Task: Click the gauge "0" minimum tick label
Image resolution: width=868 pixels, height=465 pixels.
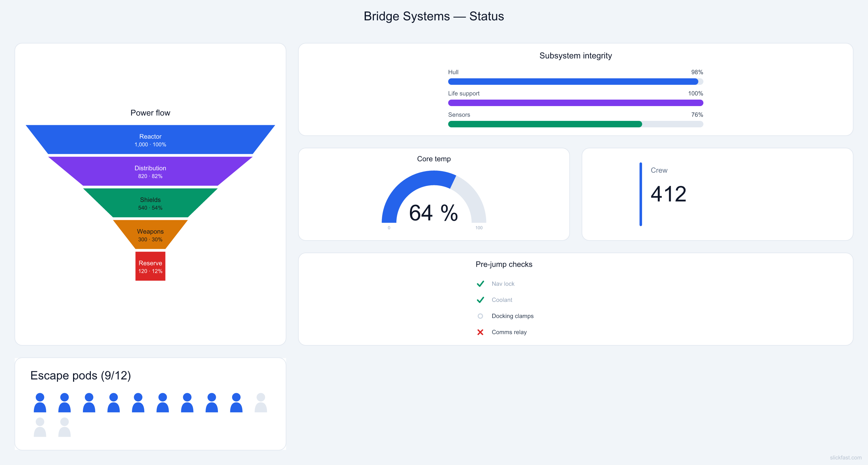Action: (x=389, y=228)
